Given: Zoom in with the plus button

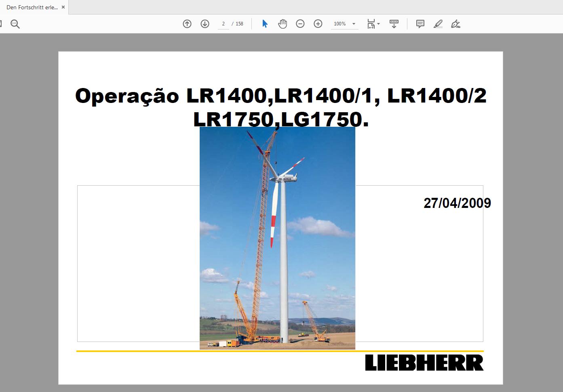Looking at the screenshot, I should [x=318, y=24].
